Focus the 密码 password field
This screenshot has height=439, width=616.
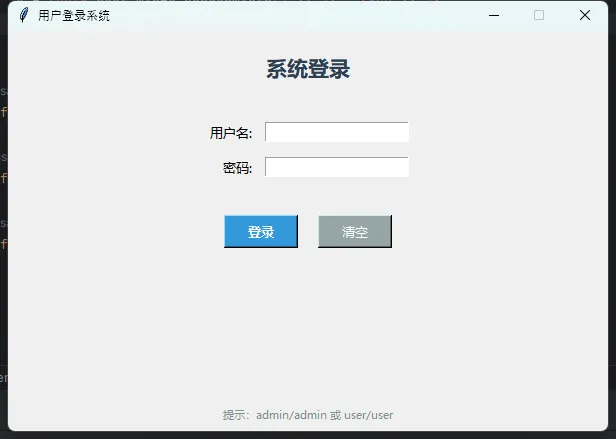point(337,167)
